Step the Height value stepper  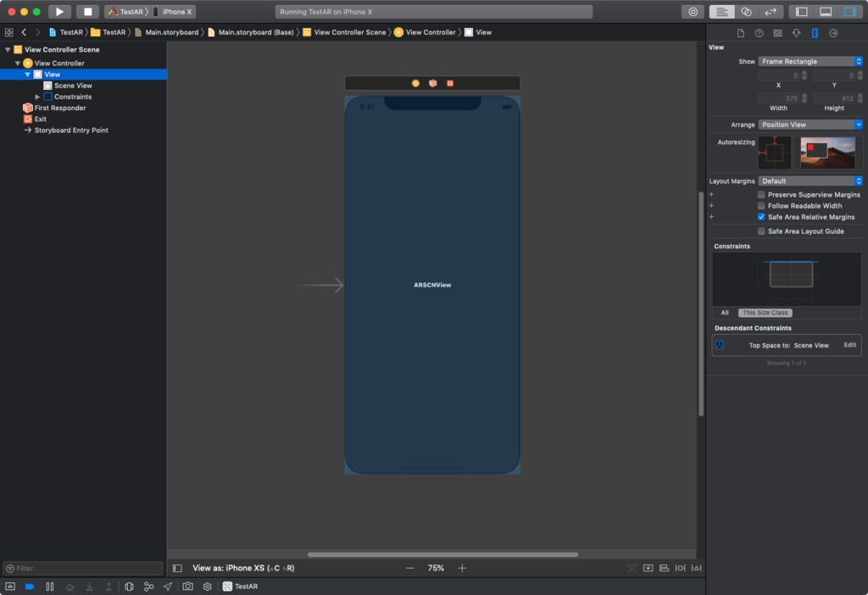coord(860,98)
